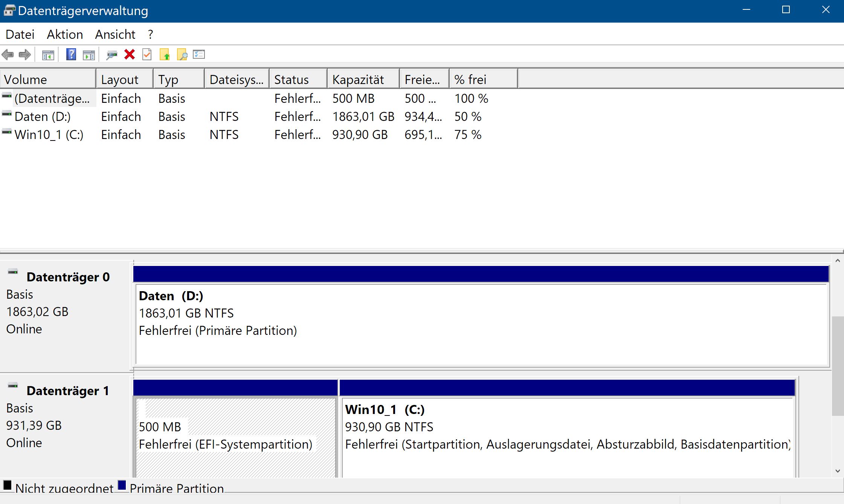The image size is (844, 504).
Task: Open the Ansicht menu
Action: pos(115,34)
